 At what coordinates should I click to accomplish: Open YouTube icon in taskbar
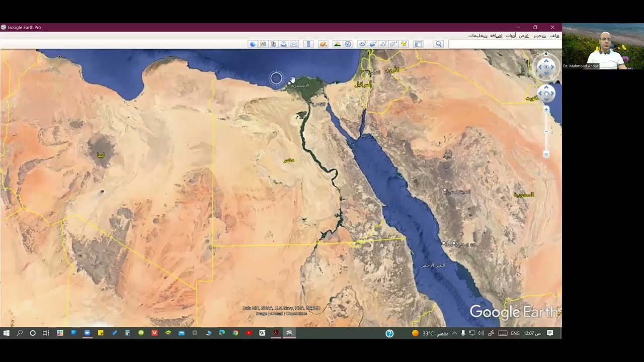(x=249, y=333)
